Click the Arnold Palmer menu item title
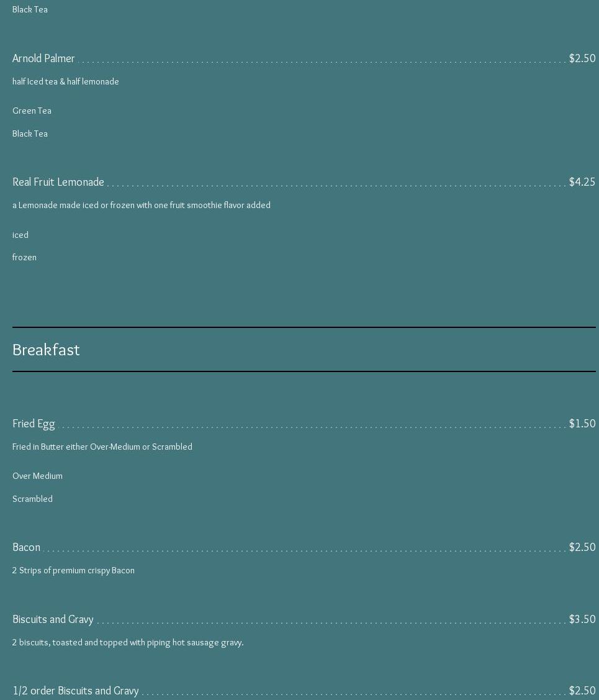This screenshot has width=599, height=700. coord(43,58)
